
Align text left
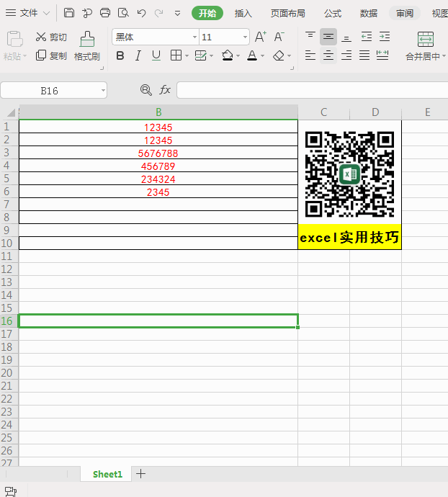coord(310,55)
